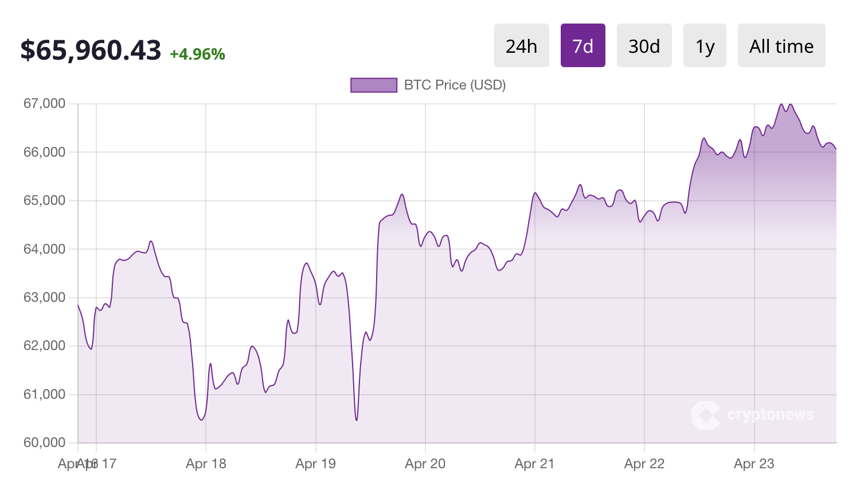Click the purple legend color swatch
Screen dimensions: 868x482
coord(373,85)
